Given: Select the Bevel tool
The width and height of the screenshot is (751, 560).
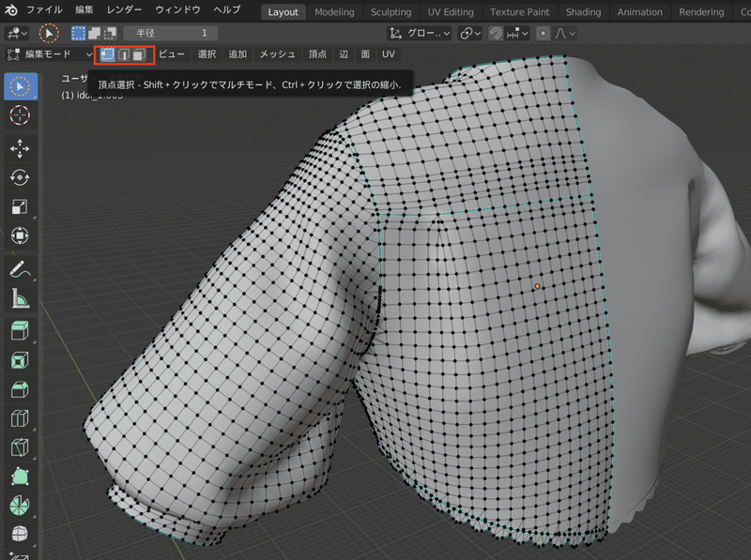Looking at the screenshot, I should tap(20, 389).
